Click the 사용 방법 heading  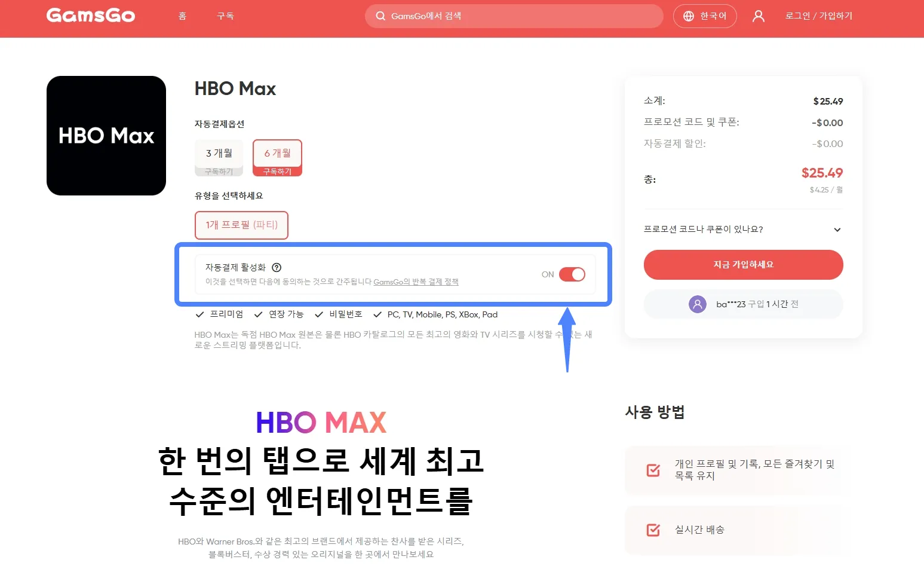click(x=655, y=412)
